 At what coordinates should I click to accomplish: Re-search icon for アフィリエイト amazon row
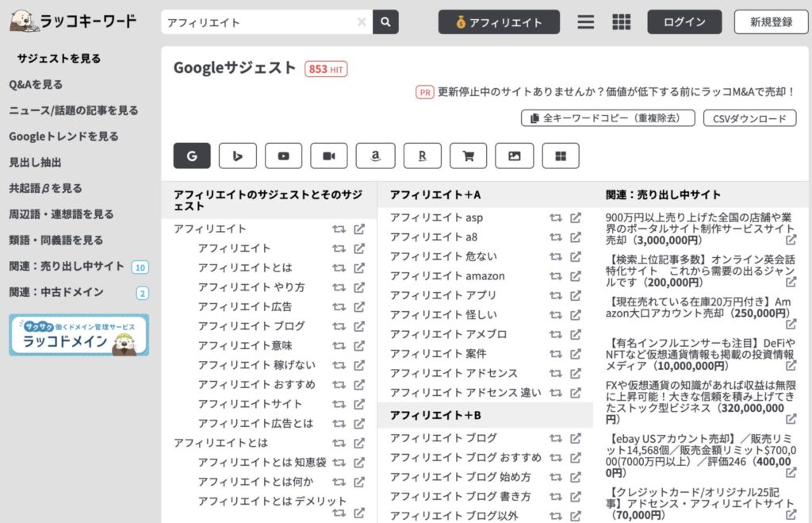point(556,276)
